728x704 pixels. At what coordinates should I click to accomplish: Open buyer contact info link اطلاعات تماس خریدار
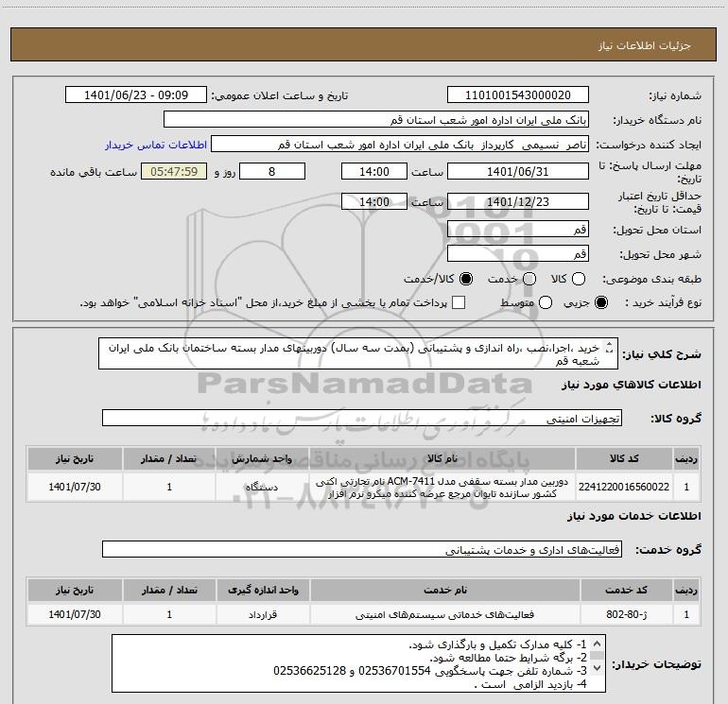tap(156, 145)
